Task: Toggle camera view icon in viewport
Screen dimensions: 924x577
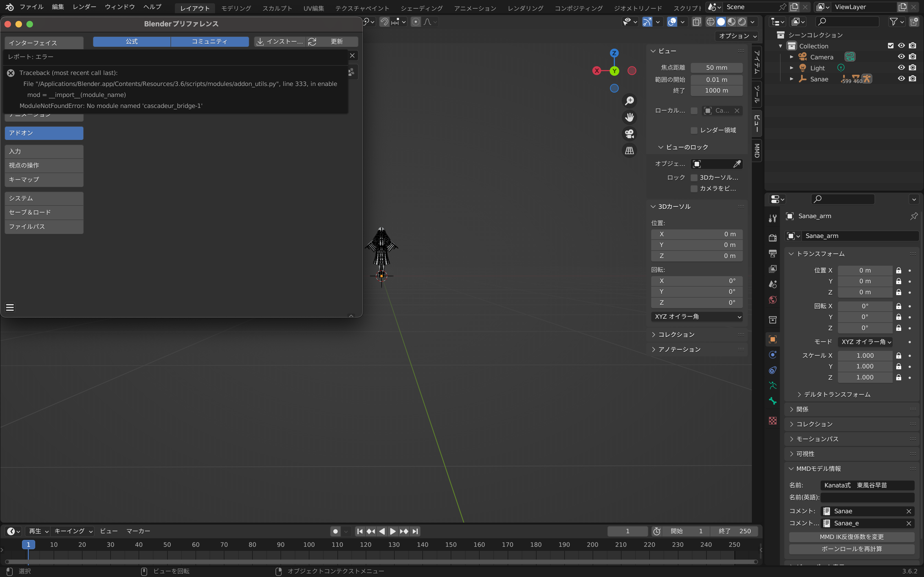Action: 629,134
